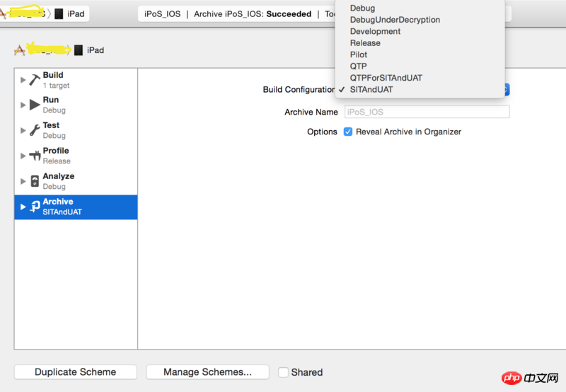Click iPoS_IOS project name in status bar
The height and width of the screenshot is (392, 566).
coord(163,13)
